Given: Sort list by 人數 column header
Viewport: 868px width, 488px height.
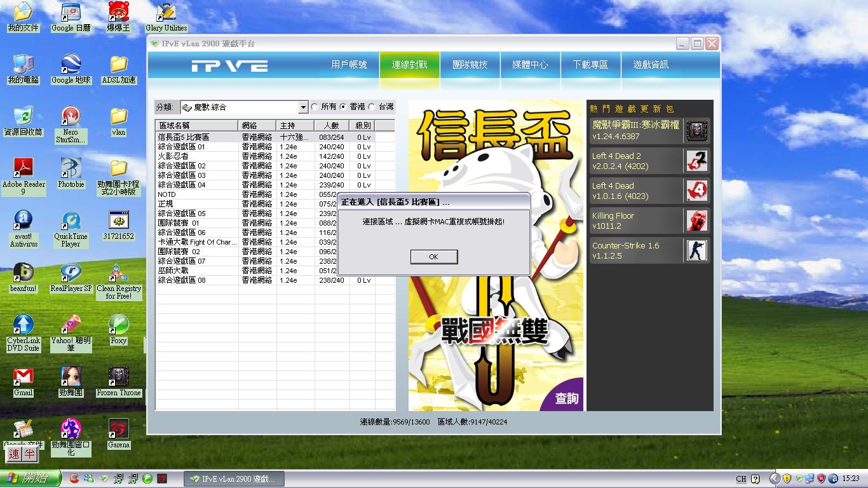Looking at the screenshot, I should coord(331,125).
